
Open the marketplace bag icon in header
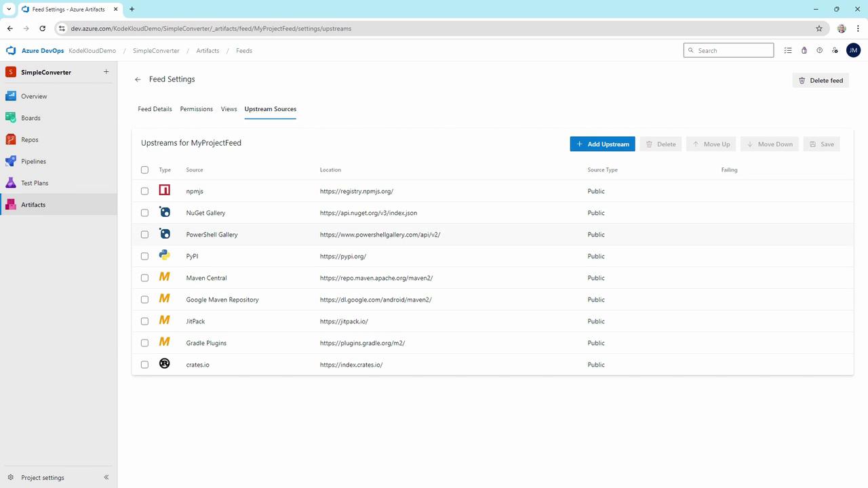point(804,50)
